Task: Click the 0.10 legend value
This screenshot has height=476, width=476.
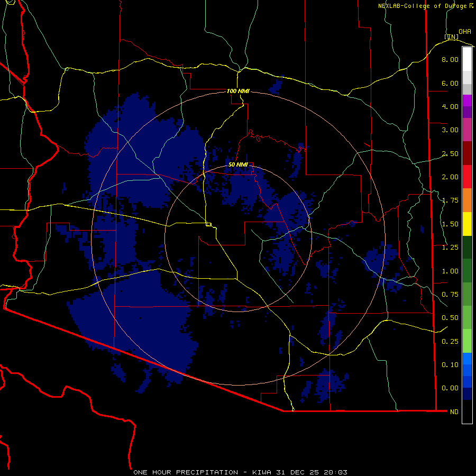Action: 450,365
